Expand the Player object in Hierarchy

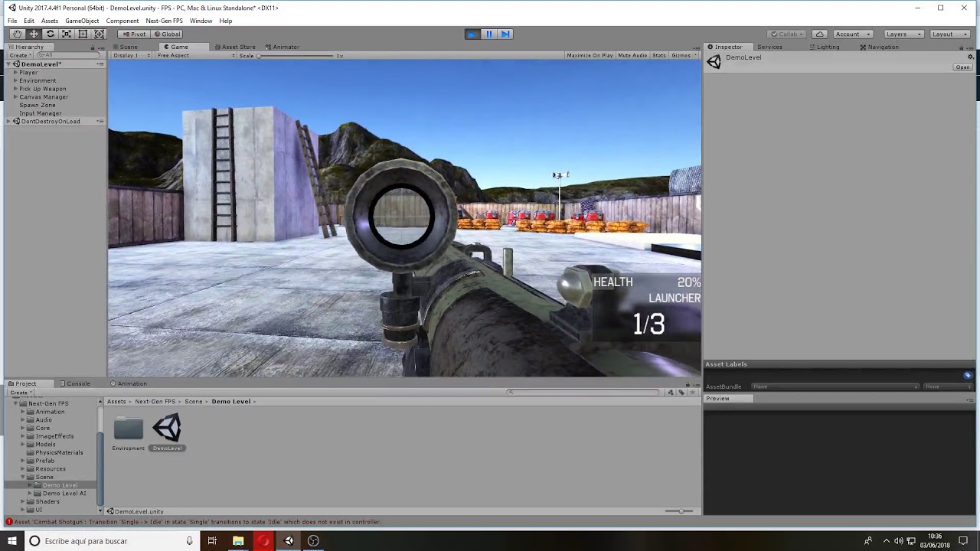pyautogui.click(x=15, y=72)
